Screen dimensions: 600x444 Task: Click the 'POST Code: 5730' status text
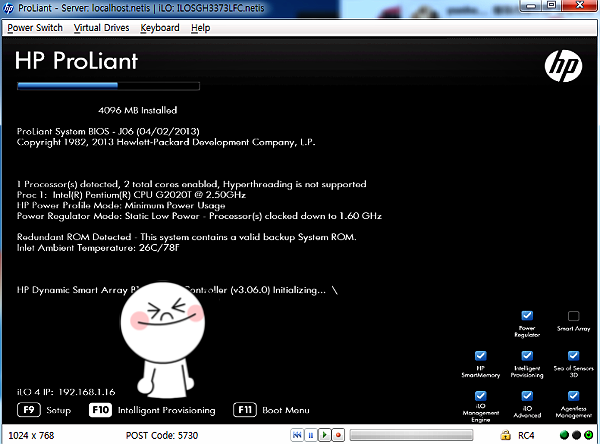click(x=162, y=436)
